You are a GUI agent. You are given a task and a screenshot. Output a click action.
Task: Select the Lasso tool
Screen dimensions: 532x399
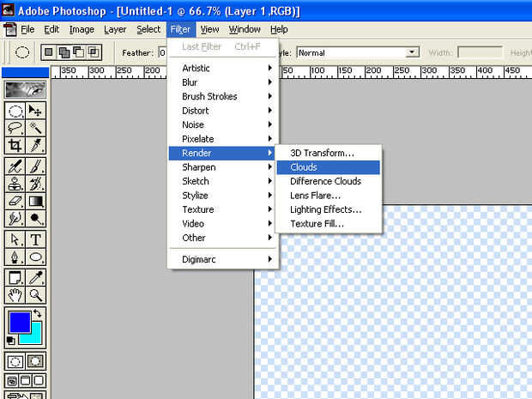(x=15, y=128)
